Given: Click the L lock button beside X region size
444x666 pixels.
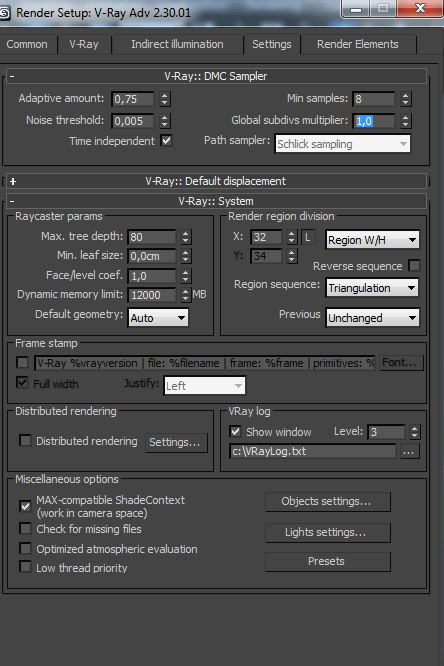Looking at the screenshot, I should (x=308, y=237).
